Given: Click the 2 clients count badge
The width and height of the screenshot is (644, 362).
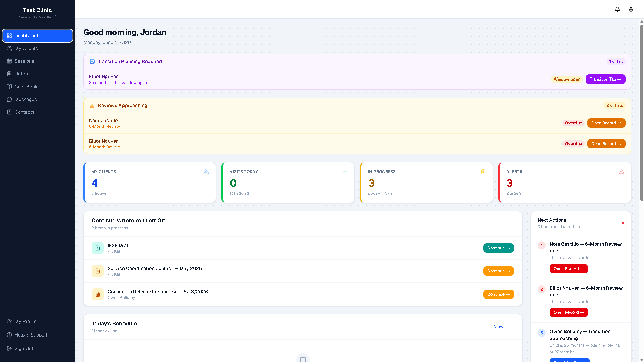Looking at the screenshot, I should [614, 105].
